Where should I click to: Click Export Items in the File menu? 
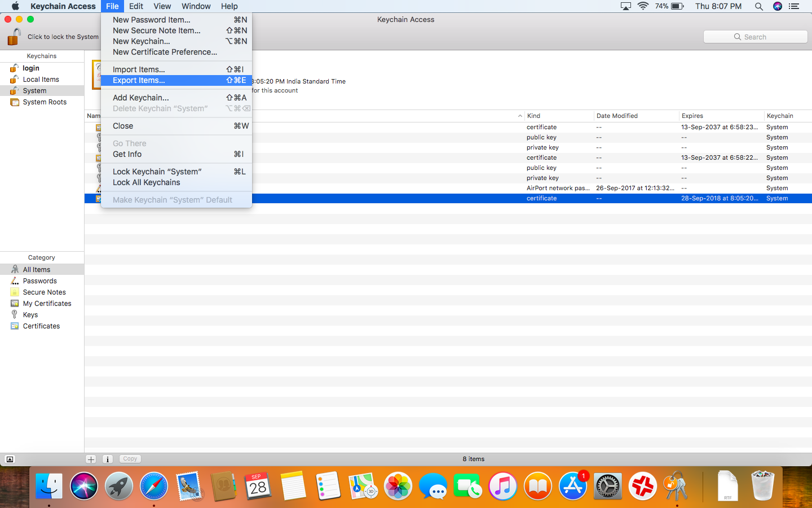[176, 80]
